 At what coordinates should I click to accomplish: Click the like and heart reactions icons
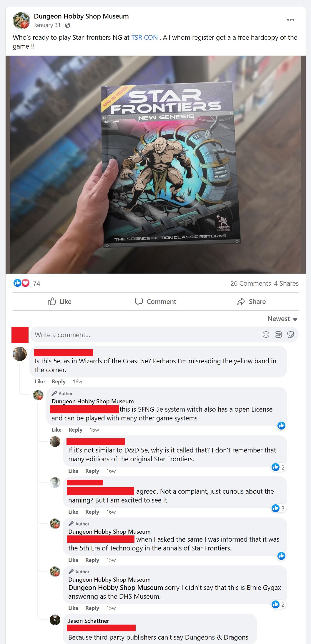point(21,283)
